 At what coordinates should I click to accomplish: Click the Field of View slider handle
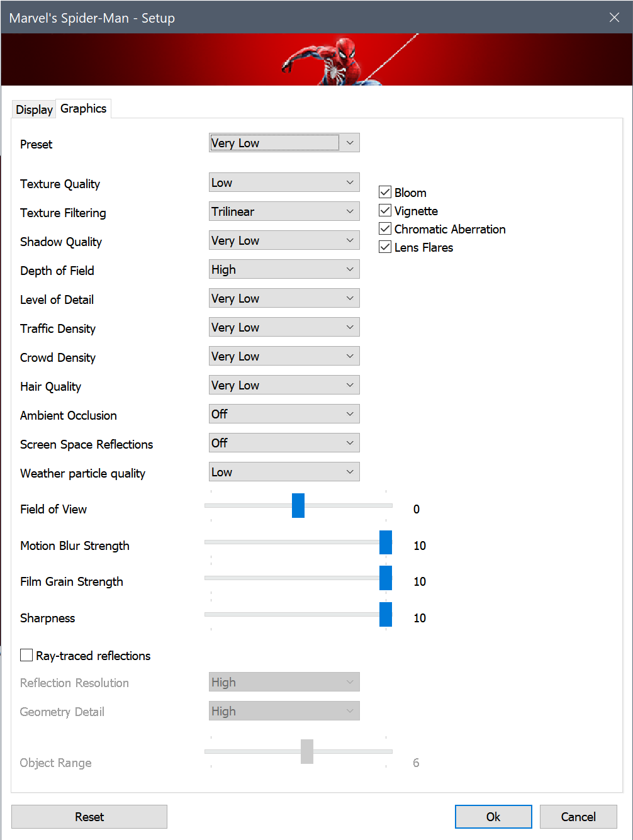click(x=298, y=505)
